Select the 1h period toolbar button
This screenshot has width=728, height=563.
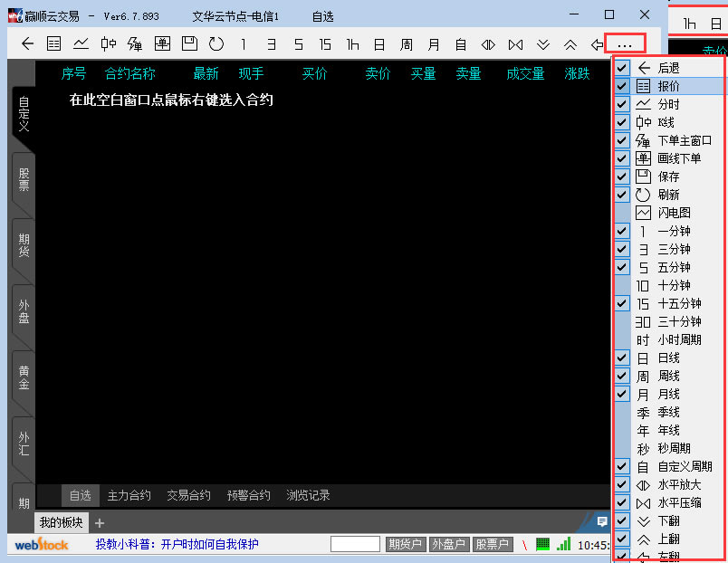352,43
